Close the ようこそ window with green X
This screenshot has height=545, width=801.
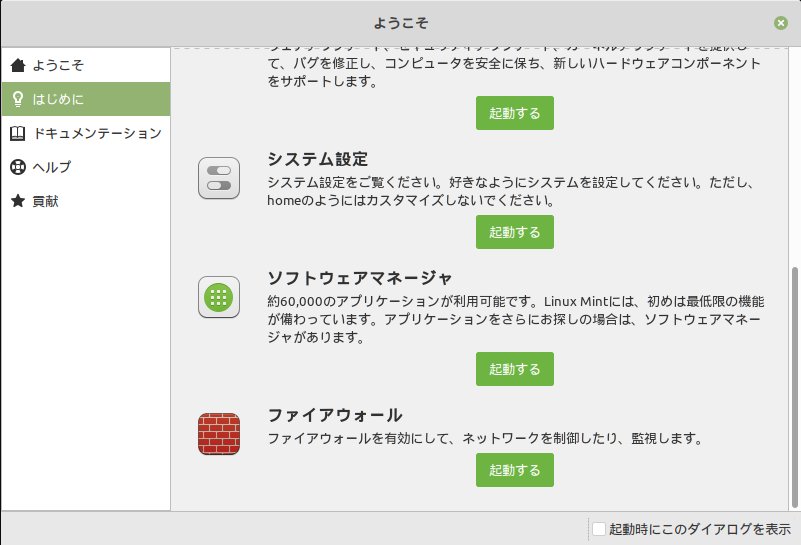(781, 23)
